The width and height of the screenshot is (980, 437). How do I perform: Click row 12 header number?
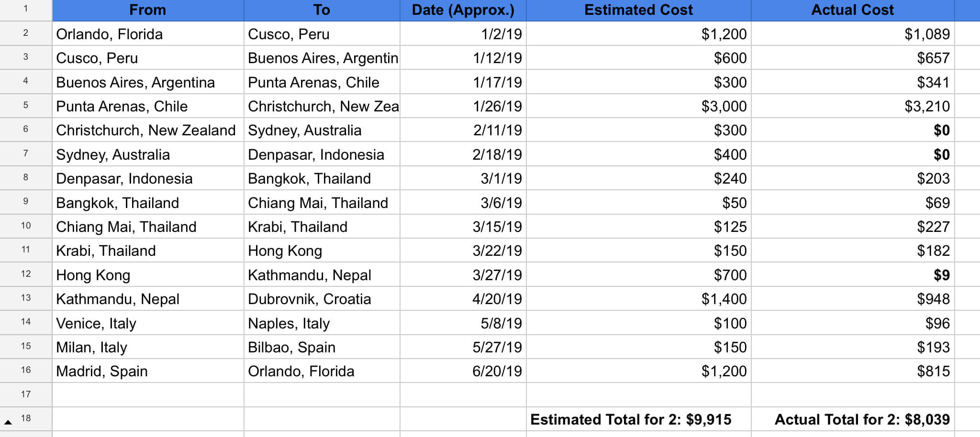(26, 274)
